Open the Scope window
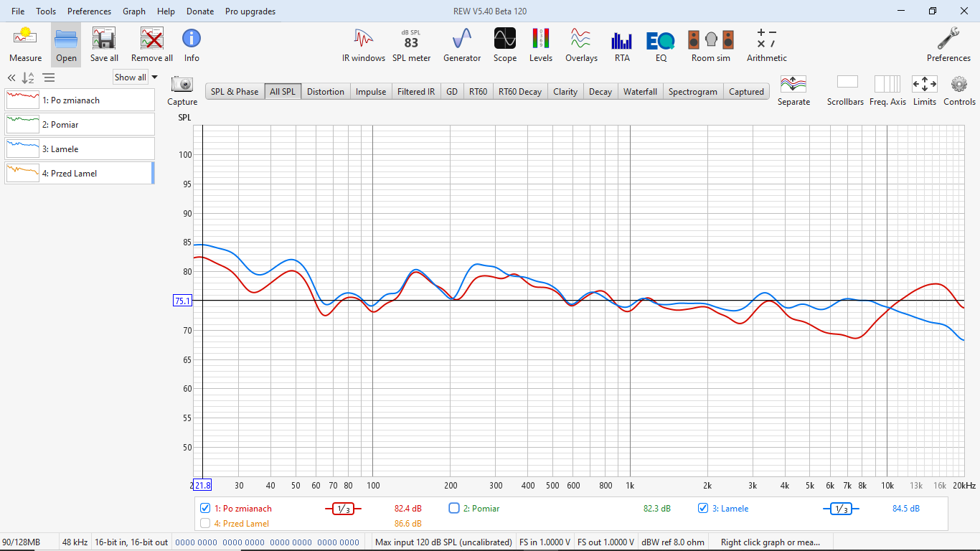Image resolution: width=980 pixels, height=551 pixels. click(x=504, y=44)
